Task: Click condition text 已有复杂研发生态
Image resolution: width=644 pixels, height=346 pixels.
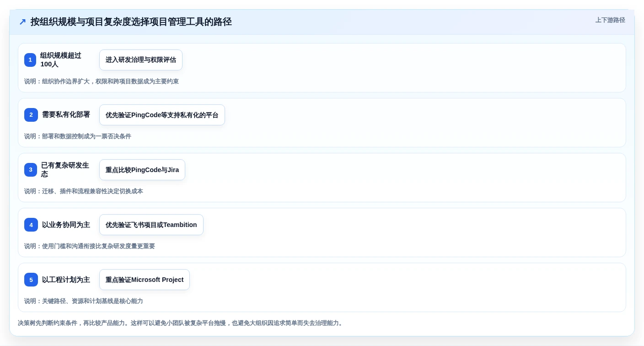Action: pos(65,170)
